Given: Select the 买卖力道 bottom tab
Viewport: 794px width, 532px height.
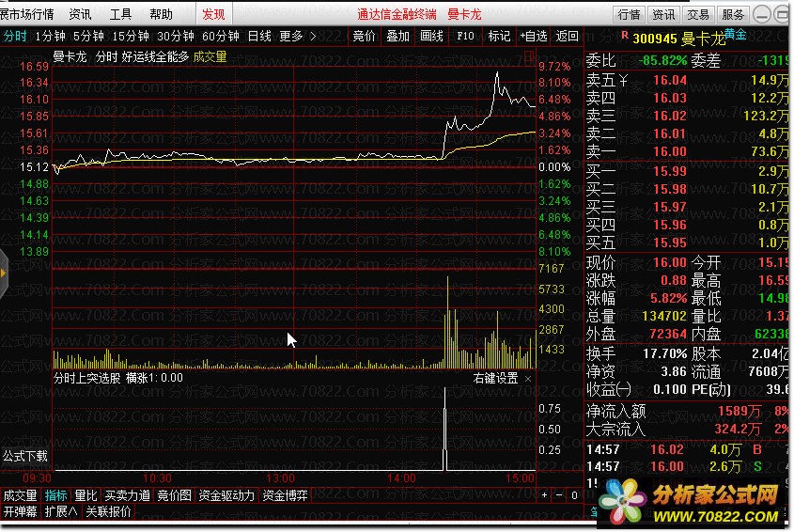Looking at the screenshot, I should (127, 495).
